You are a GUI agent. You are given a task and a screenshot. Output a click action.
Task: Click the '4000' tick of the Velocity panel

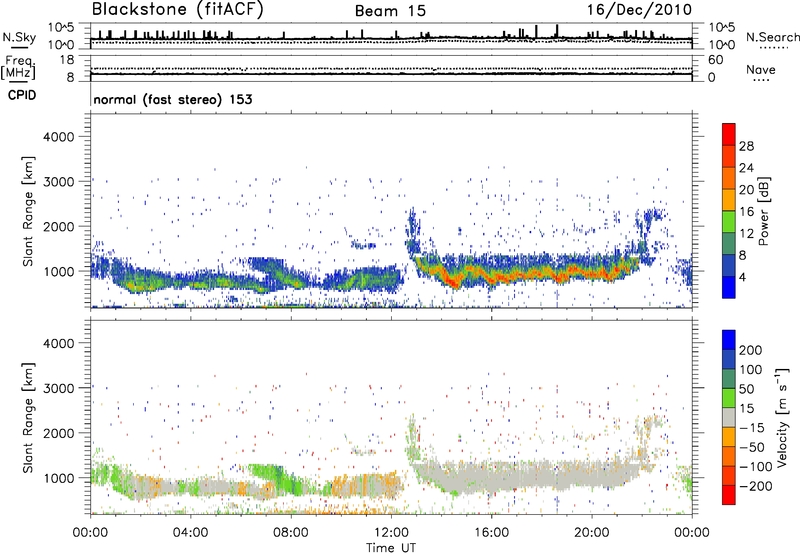point(58,343)
